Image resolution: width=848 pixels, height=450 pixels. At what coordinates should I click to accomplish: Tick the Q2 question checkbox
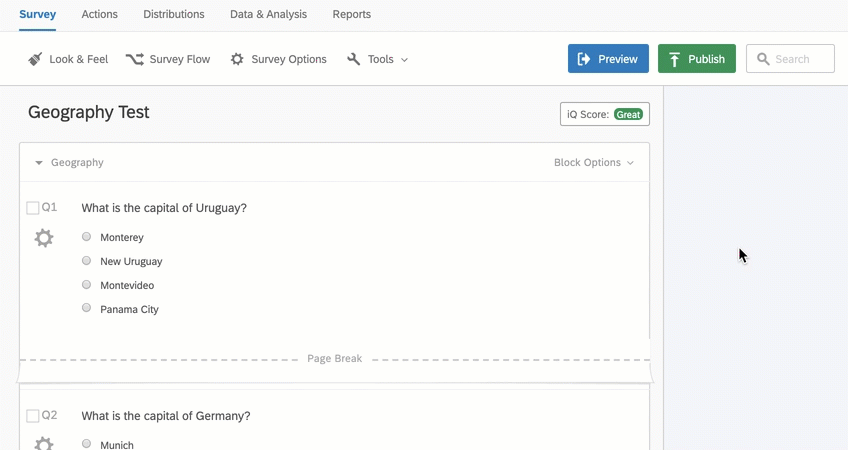click(x=32, y=415)
